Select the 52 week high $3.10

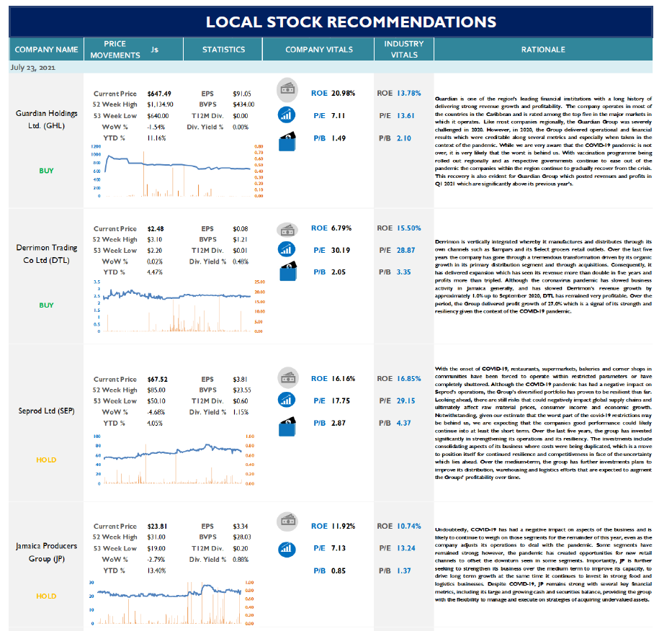pyautogui.click(x=154, y=240)
